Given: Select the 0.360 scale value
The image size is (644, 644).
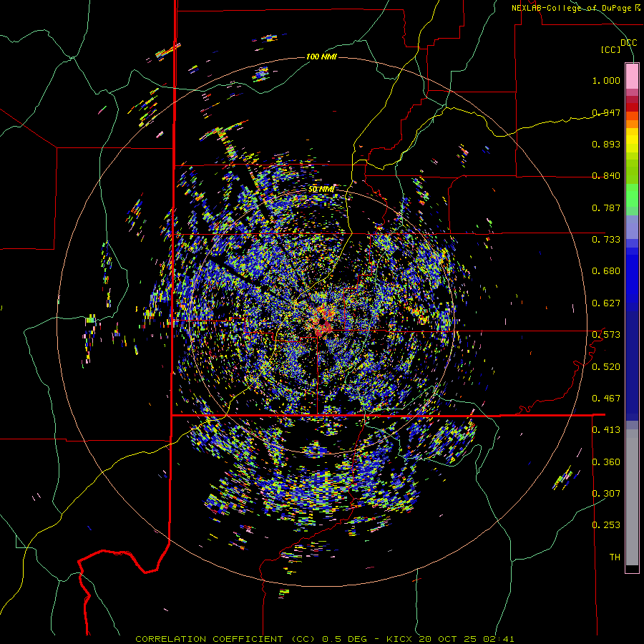Looking at the screenshot, I should coord(606,462).
